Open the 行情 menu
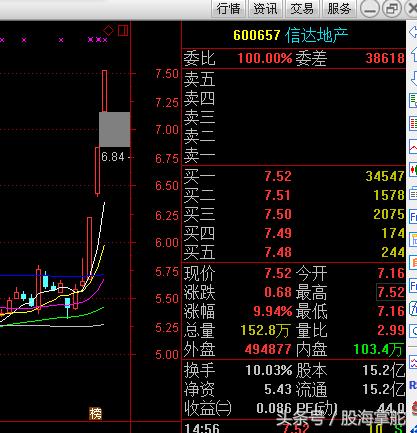This screenshot has height=433, width=417. pos(228,8)
